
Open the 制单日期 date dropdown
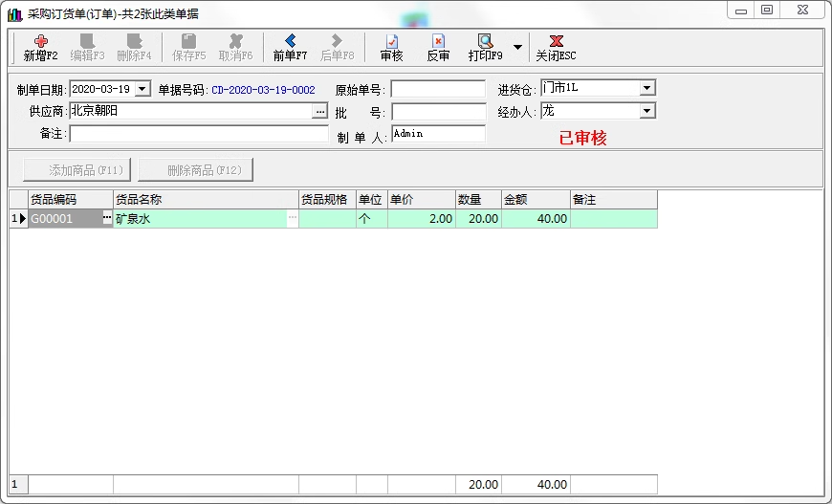142,89
